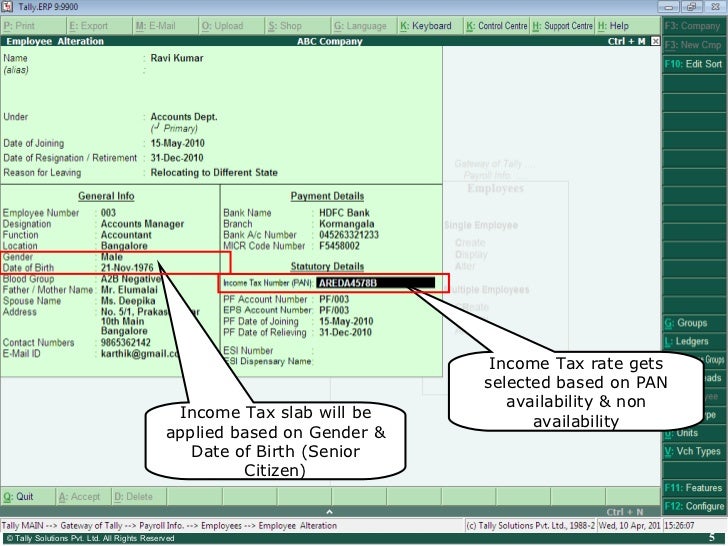
Task: Click Date of Joining value 15-May-2010
Action: (x=177, y=143)
